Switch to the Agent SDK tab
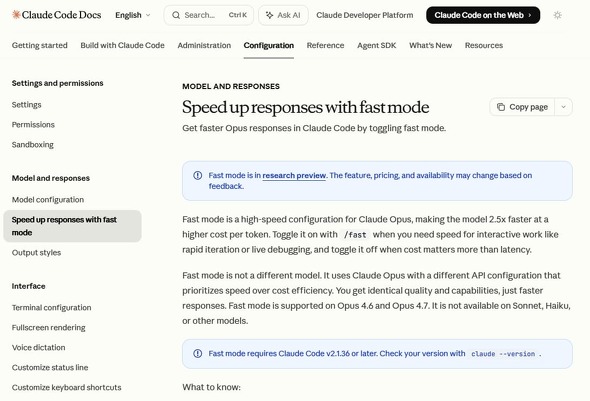 tap(377, 45)
